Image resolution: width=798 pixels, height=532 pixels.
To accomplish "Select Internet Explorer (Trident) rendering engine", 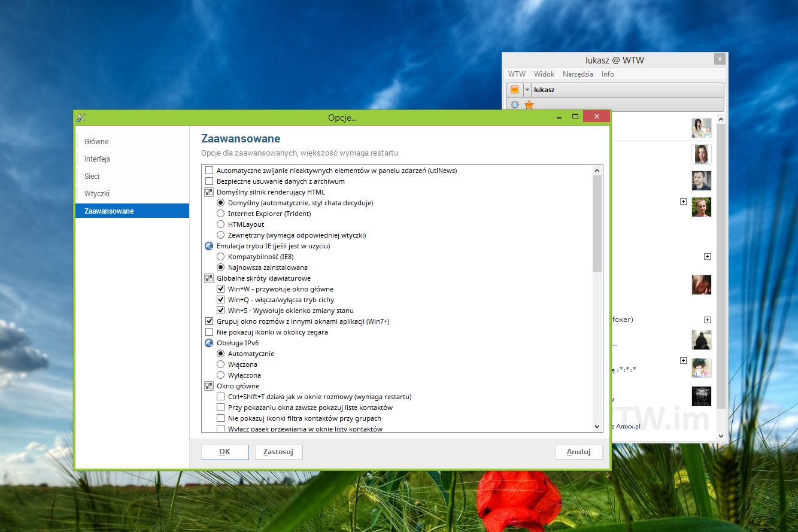I will point(220,214).
